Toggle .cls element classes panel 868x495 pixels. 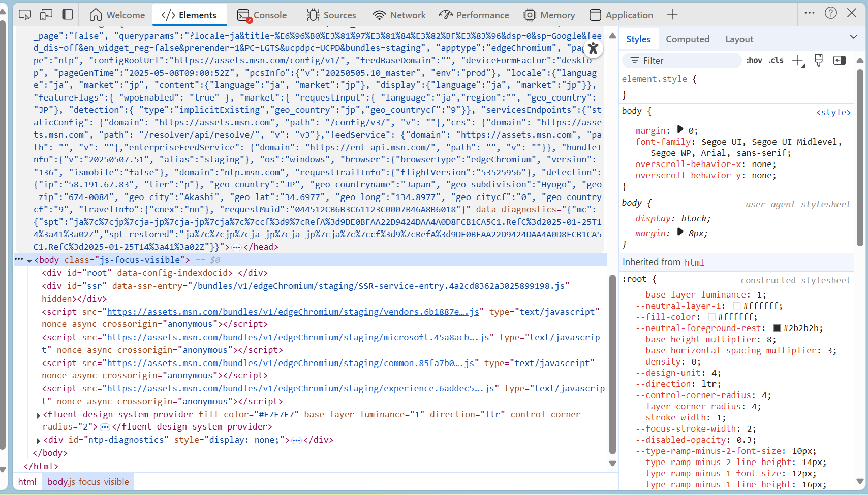(776, 60)
